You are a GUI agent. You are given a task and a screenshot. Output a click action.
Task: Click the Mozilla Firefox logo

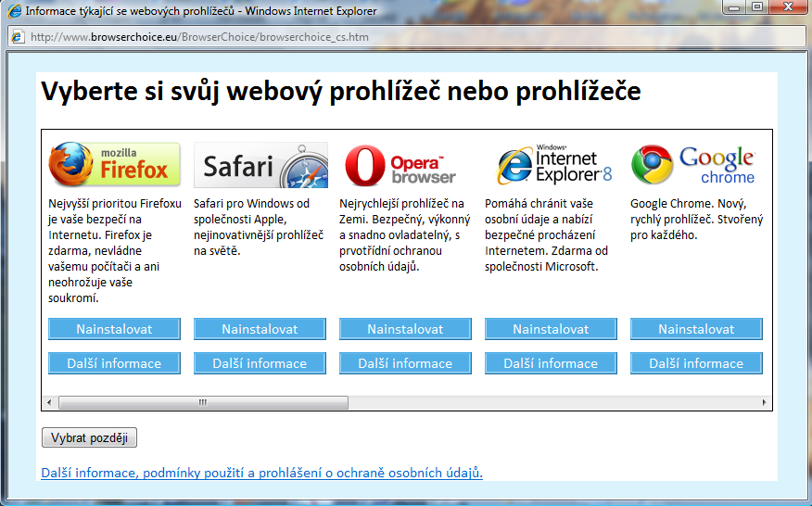click(114, 164)
